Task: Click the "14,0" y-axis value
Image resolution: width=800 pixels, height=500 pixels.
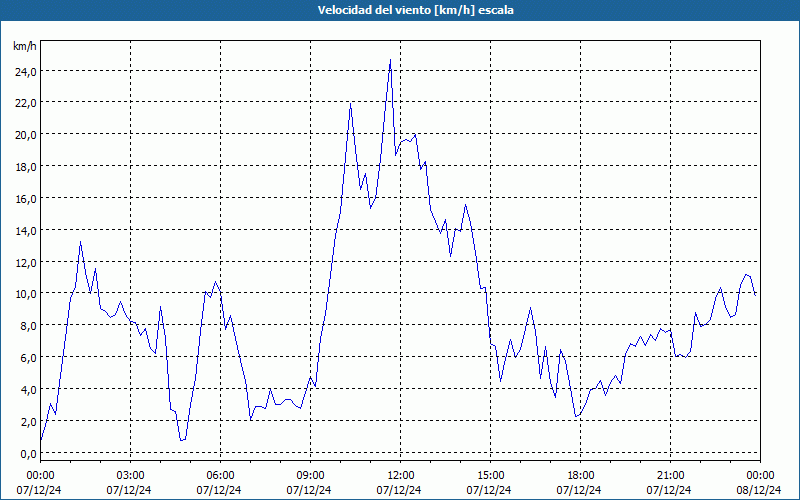Action: (x=26, y=231)
